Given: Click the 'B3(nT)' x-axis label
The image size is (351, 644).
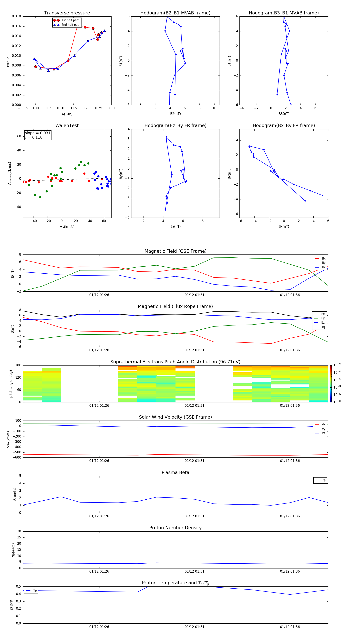Looking at the screenshot, I should click(284, 114).
